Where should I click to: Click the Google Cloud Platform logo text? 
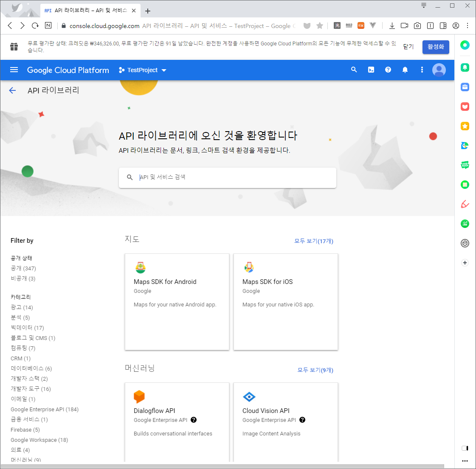[68, 70]
